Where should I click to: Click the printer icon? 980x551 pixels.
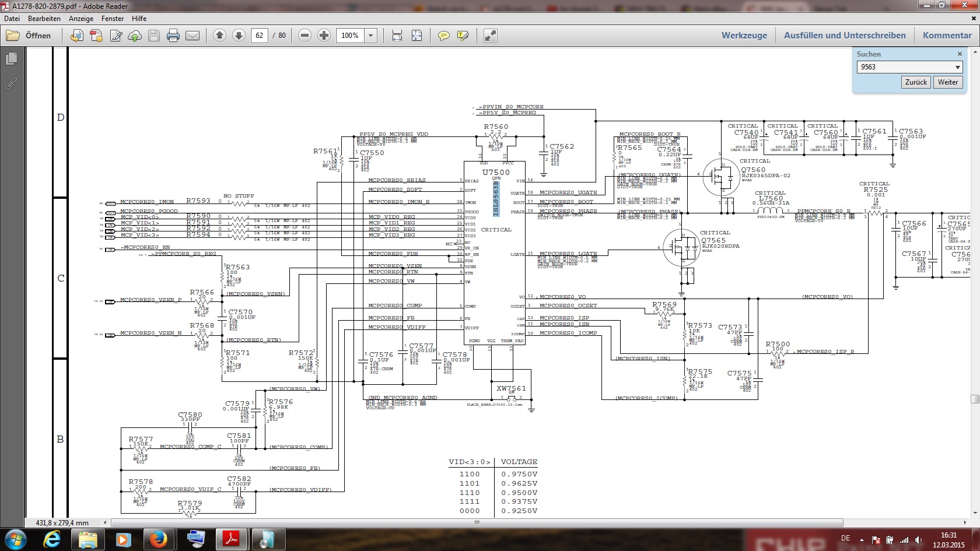pyautogui.click(x=173, y=36)
